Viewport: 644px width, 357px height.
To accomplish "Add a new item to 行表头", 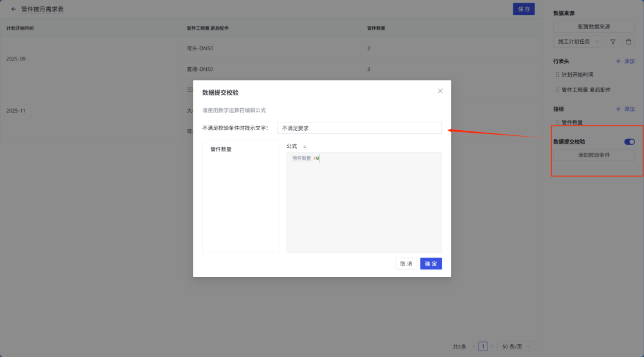I will (x=625, y=61).
